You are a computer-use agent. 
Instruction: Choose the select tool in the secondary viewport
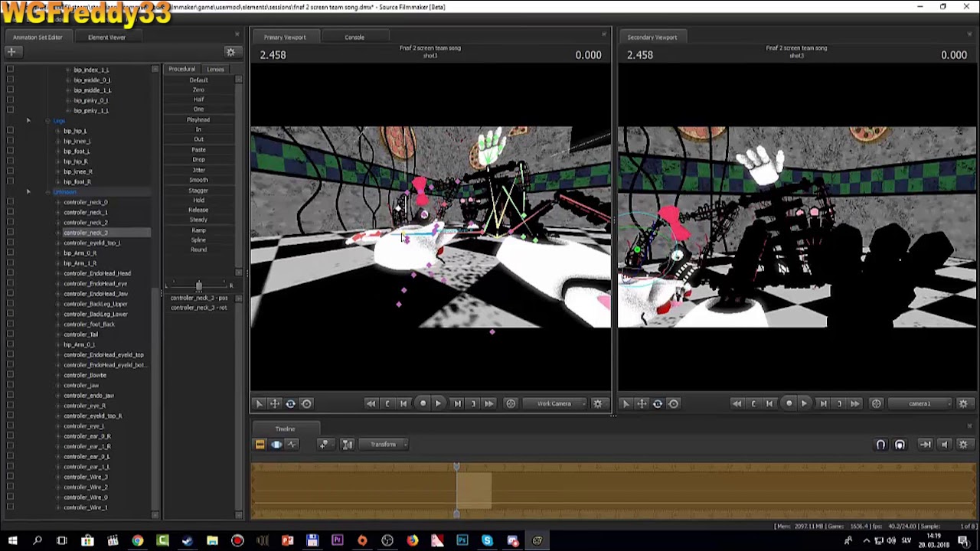(626, 403)
